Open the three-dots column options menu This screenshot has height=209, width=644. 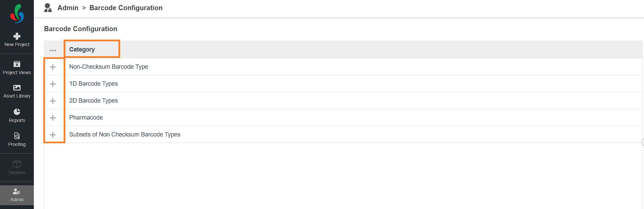(x=53, y=50)
